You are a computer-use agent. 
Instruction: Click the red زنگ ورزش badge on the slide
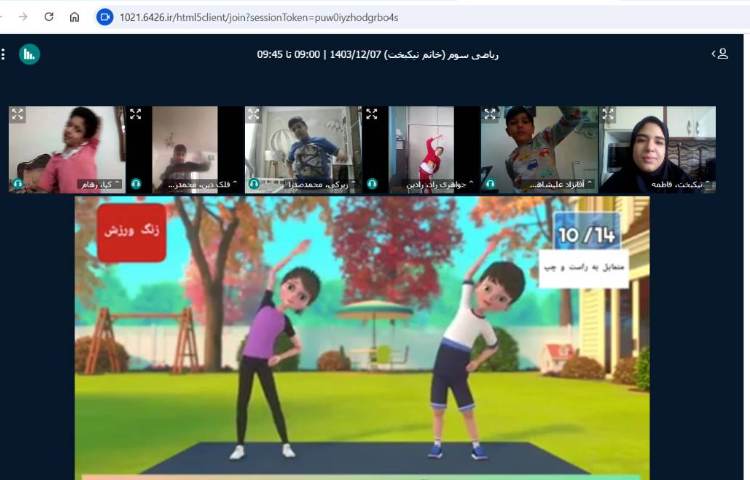[132, 232]
